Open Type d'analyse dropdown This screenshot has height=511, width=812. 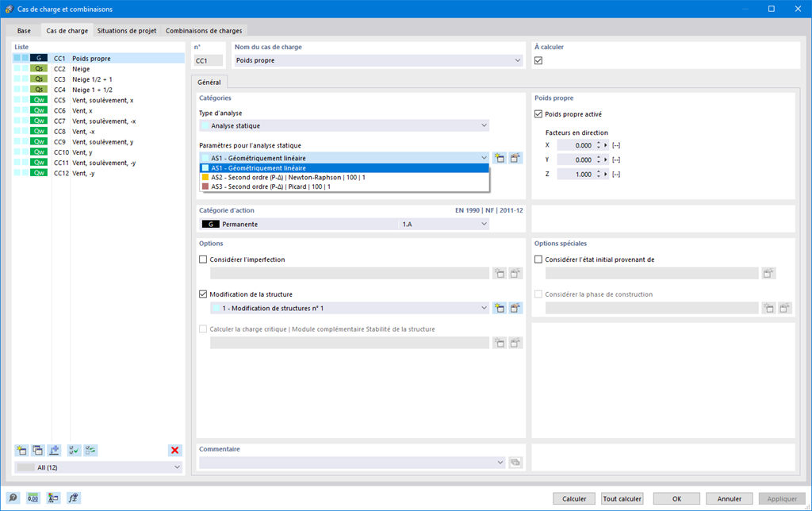(x=484, y=125)
